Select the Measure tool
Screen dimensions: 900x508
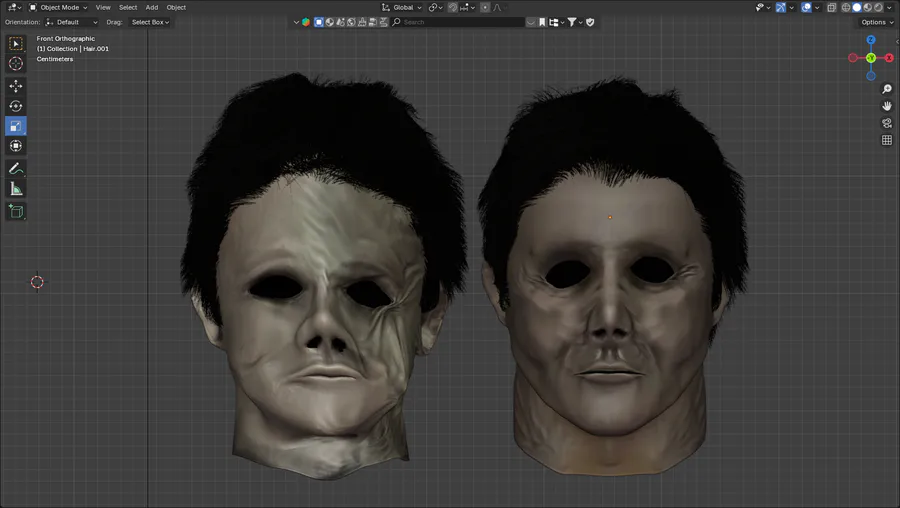click(15, 189)
